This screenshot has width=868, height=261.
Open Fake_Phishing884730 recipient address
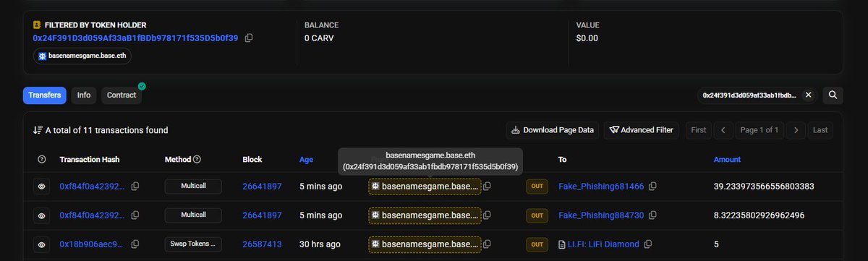point(601,215)
